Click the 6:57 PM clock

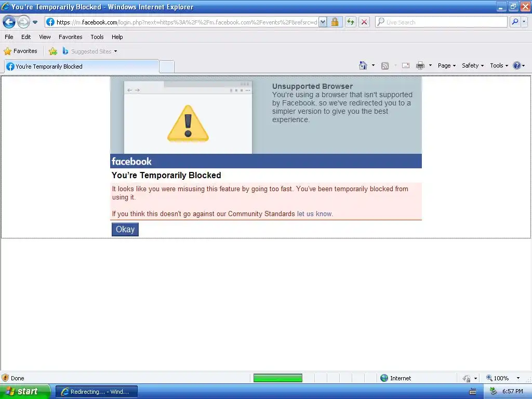tap(513, 392)
